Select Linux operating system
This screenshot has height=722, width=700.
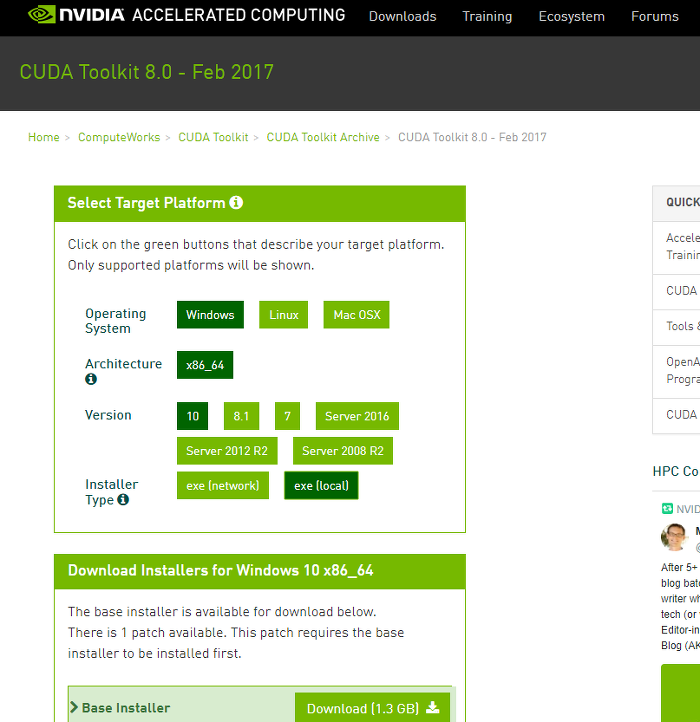point(284,315)
